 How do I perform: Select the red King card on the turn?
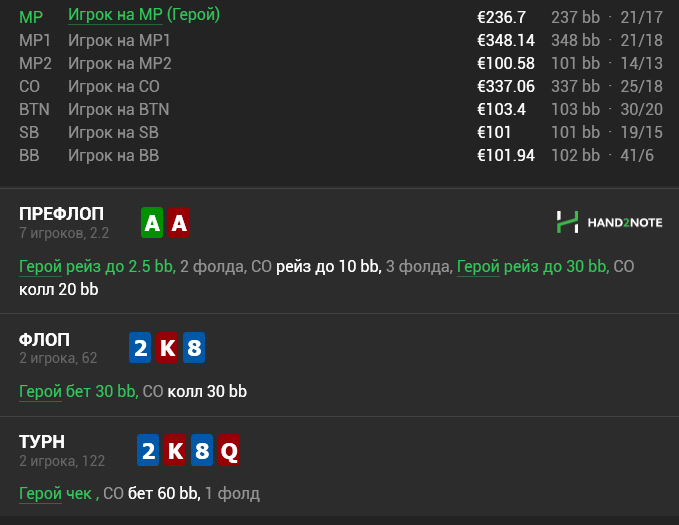[175, 451]
